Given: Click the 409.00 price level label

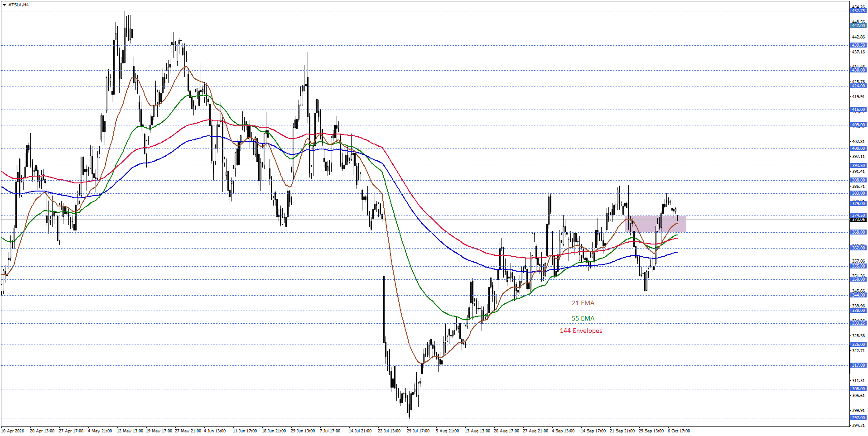Looking at the screenshot, I should point(858,125).
